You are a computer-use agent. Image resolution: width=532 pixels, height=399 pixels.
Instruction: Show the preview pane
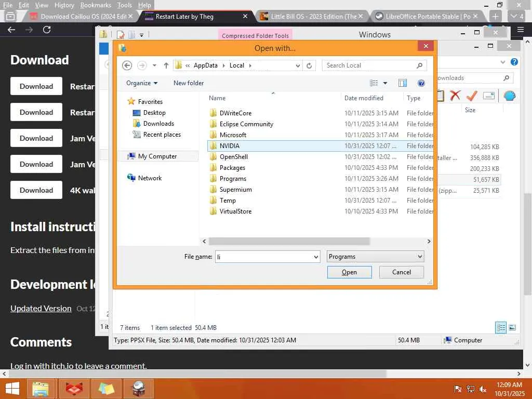403,83
